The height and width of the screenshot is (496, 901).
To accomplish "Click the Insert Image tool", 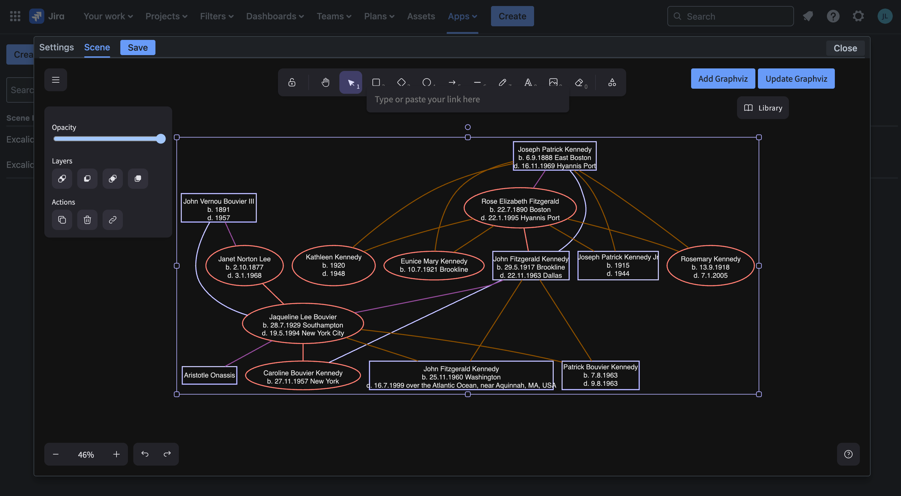I will tap(553, 83).
